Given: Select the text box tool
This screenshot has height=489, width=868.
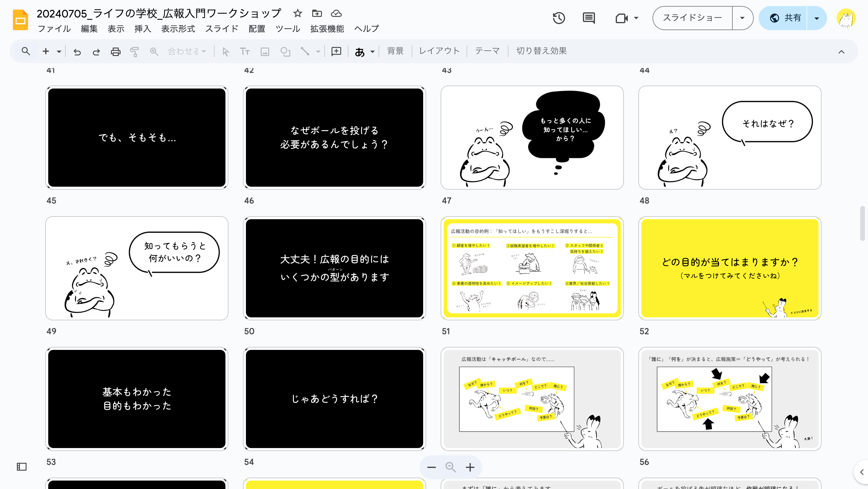Looking at the screenshot, I should pos(245,51).
